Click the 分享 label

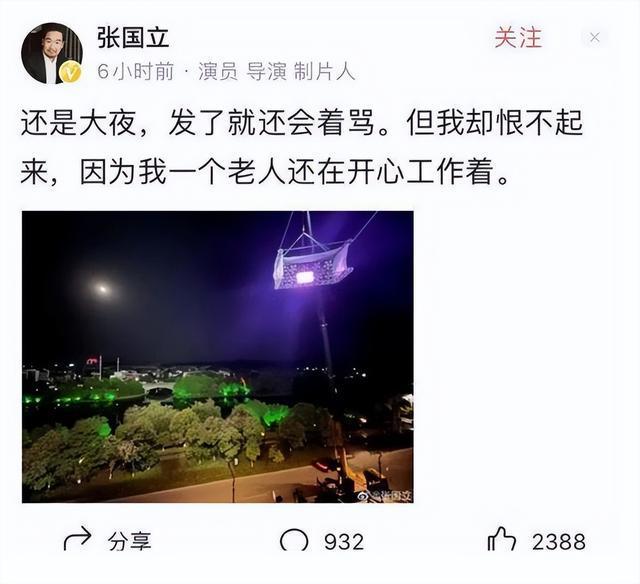pos(130,542)
